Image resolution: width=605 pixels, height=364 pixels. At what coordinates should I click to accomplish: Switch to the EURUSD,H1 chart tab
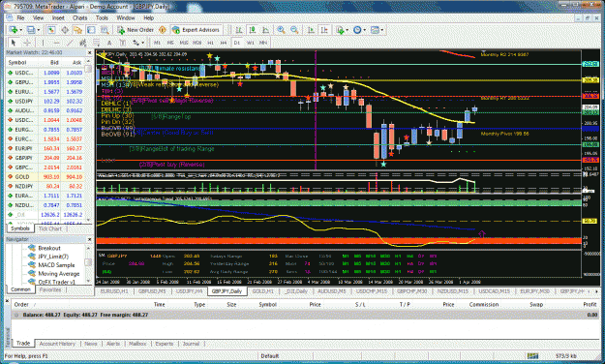[114, 291]
